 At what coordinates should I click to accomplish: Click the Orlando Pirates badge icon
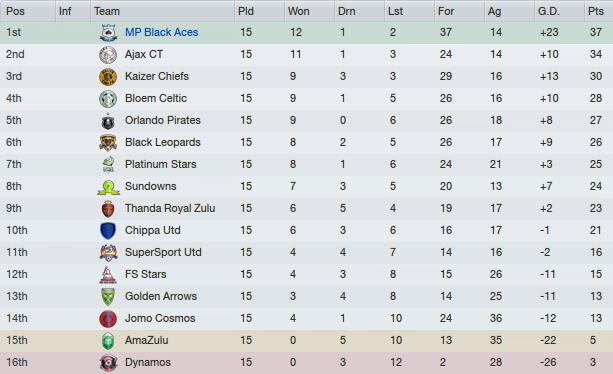108,121
